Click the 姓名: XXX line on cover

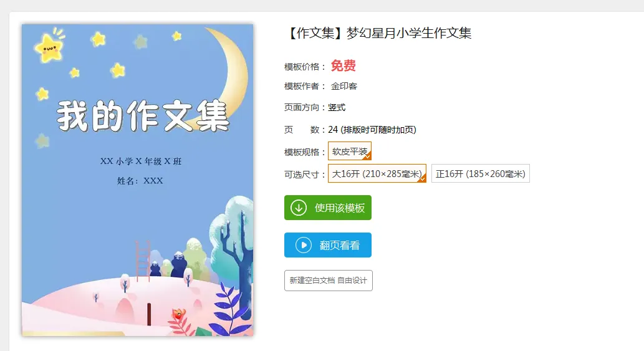[140, 181]
